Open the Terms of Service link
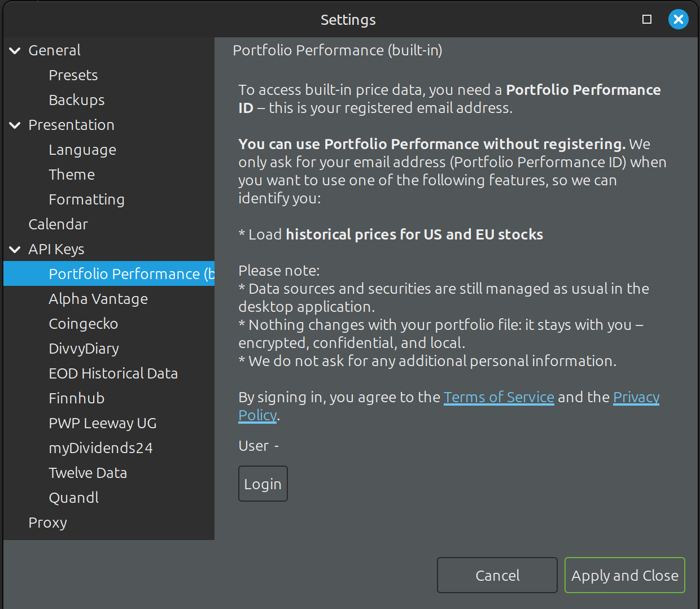Screen dimensions: 700x609 [x=499, y=397]
